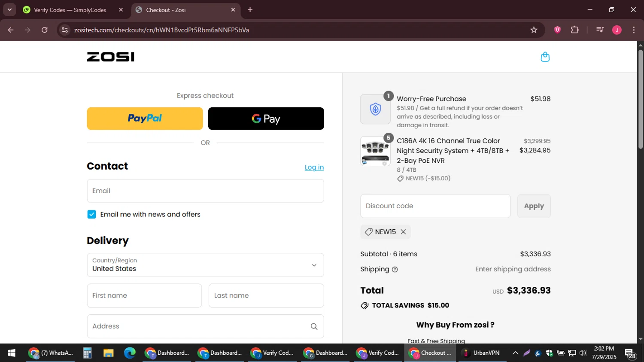Open the Extensions puzzle icon
644x362 pixels.
click(574, 30)
